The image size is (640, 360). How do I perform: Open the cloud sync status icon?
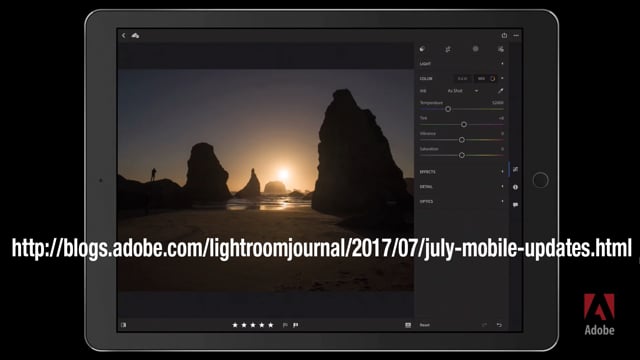click(136, 36)
